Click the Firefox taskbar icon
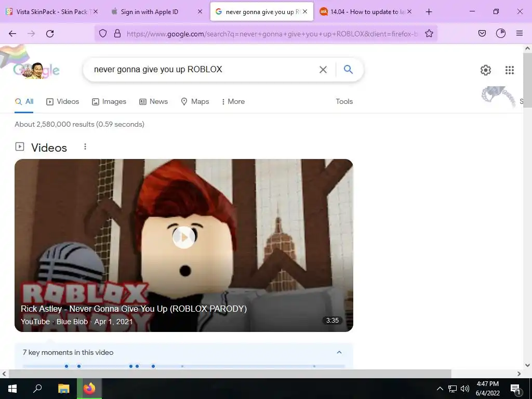The height and width of the screenshot is (399, 532). tap(89, 389)
